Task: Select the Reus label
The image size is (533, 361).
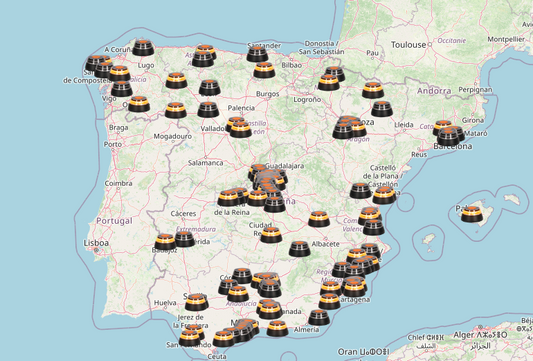Action: (419, 155)
